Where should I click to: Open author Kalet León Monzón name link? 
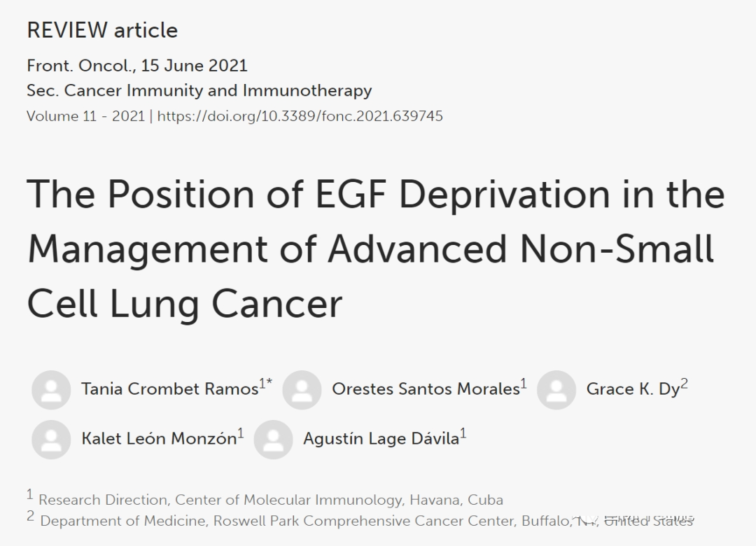[159, 438]
